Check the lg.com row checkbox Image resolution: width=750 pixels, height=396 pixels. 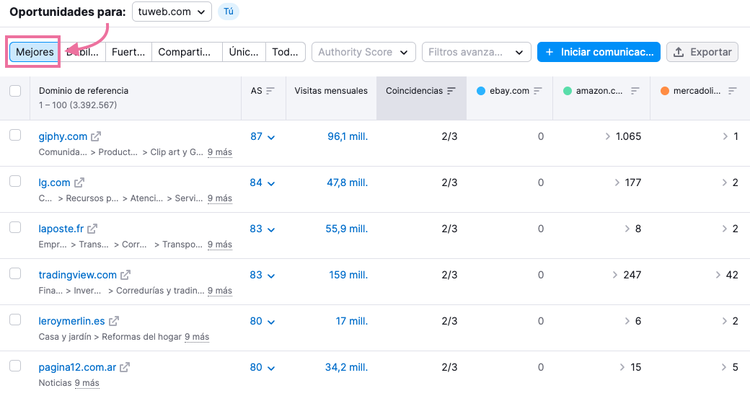point(15,181)
